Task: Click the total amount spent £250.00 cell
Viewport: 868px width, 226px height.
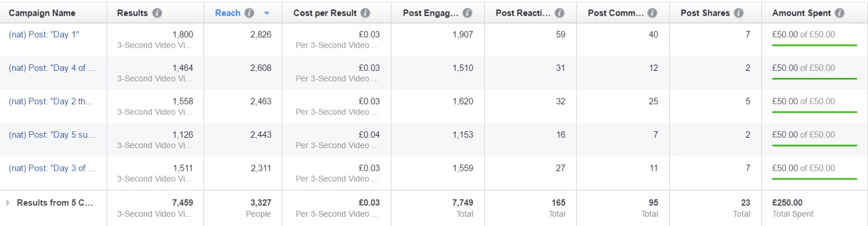Action: [x=787, y=203]
